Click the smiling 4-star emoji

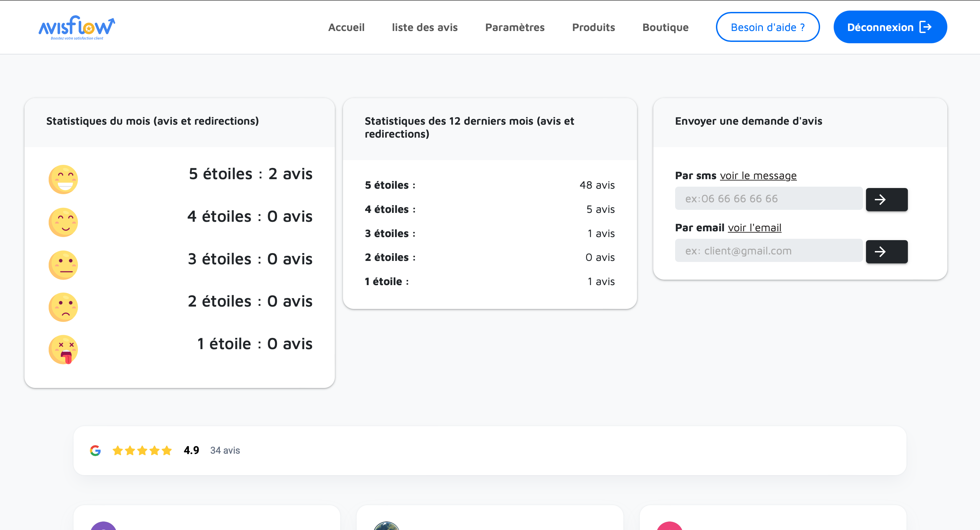pyautogui.click(x=63, y=222)
